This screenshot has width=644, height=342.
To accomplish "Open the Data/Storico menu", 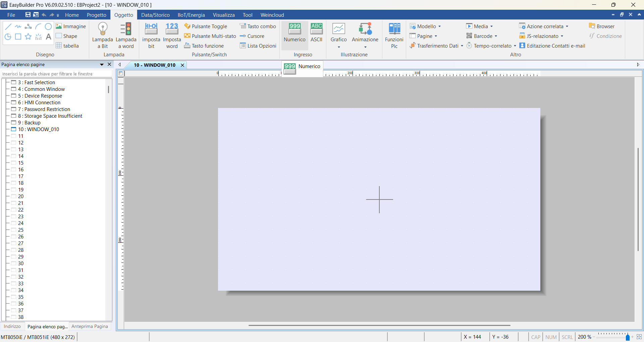I will pos(155,15).
